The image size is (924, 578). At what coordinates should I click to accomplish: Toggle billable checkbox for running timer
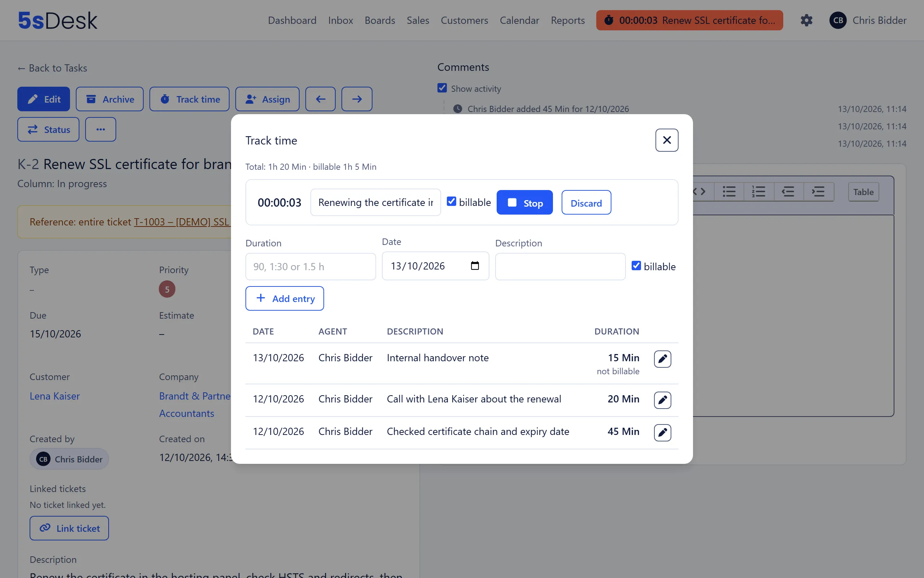pos(451,202)
